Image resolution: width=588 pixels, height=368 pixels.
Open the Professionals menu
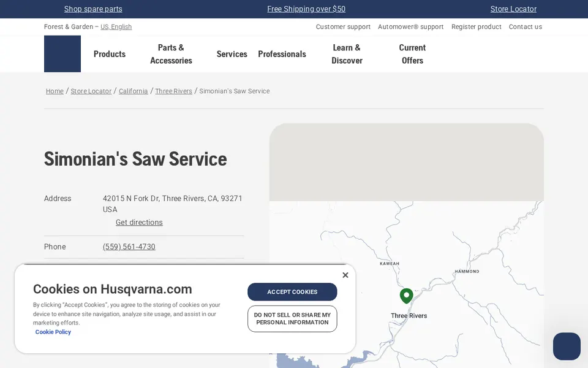282,54
